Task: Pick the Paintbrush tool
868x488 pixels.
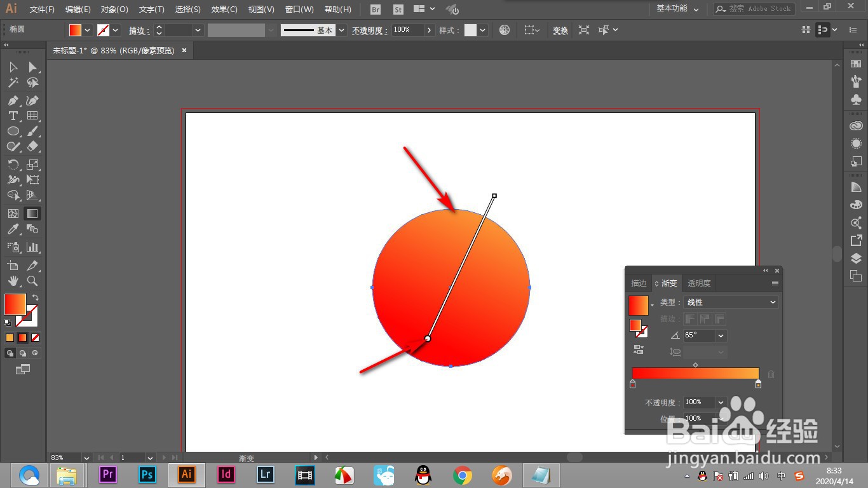Action: point(32,131)
